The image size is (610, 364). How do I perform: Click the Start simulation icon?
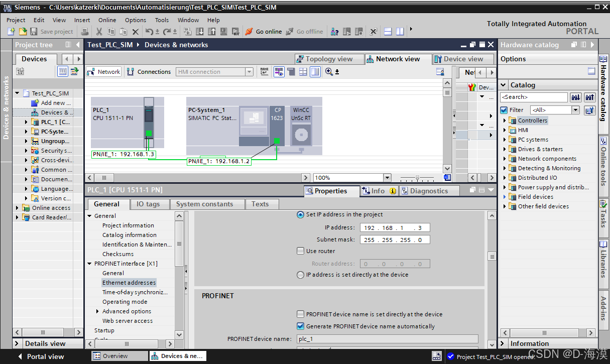point(223,31)
